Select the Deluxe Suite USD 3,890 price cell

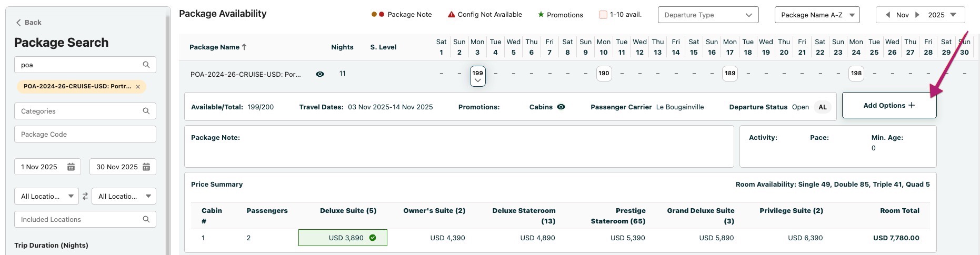click(343, 238)
